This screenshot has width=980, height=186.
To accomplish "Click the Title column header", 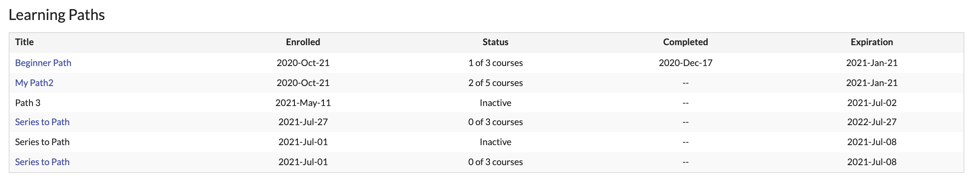I will pyautogui.click(x=24, y=42).
